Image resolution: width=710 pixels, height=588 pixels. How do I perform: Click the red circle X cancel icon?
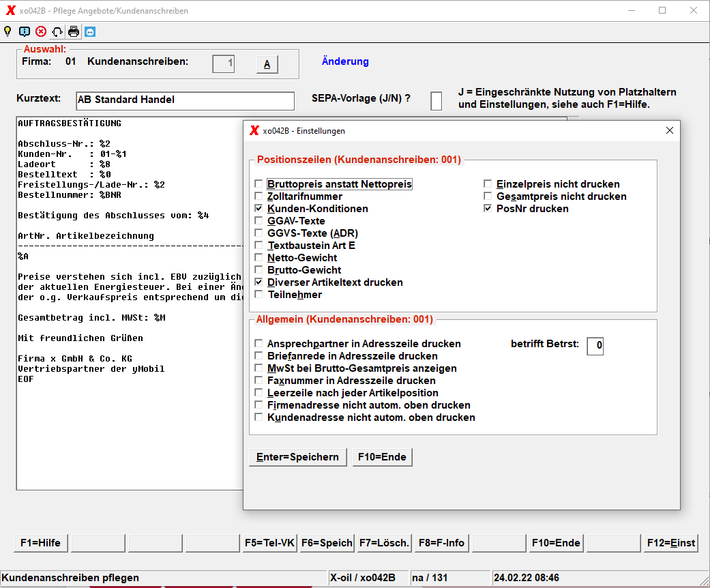41,31
